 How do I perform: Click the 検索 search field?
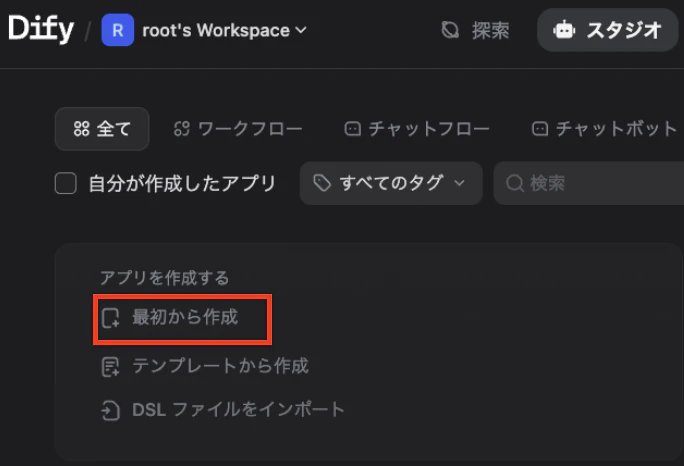point(589,183)
